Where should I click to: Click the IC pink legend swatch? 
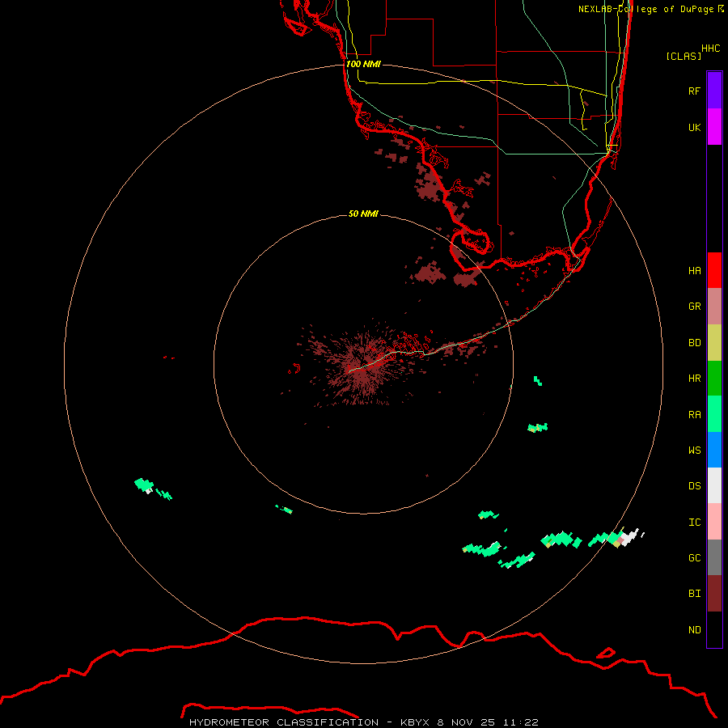click(x=714, y=522)
